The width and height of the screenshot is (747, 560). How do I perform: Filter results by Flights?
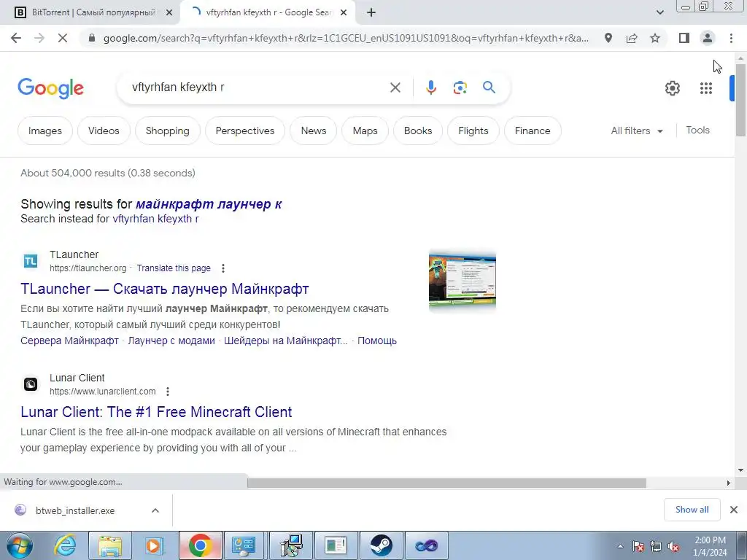pos(473,131)
